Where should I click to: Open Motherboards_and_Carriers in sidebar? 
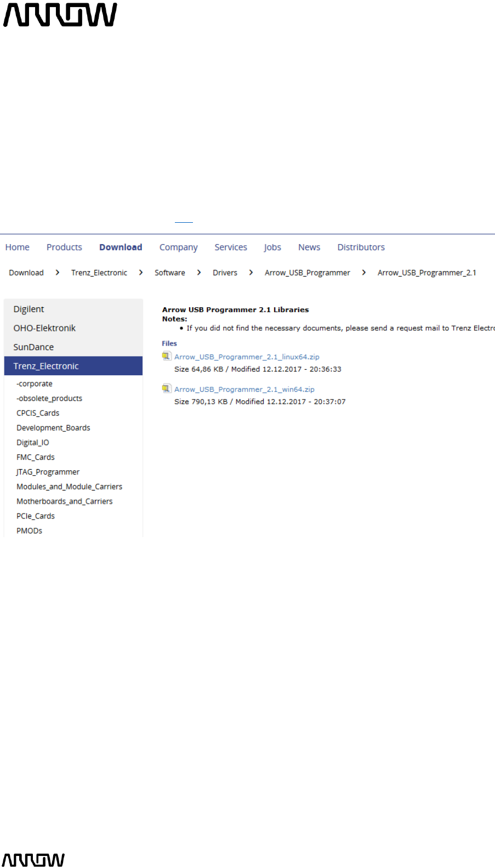tap(65, 501)
